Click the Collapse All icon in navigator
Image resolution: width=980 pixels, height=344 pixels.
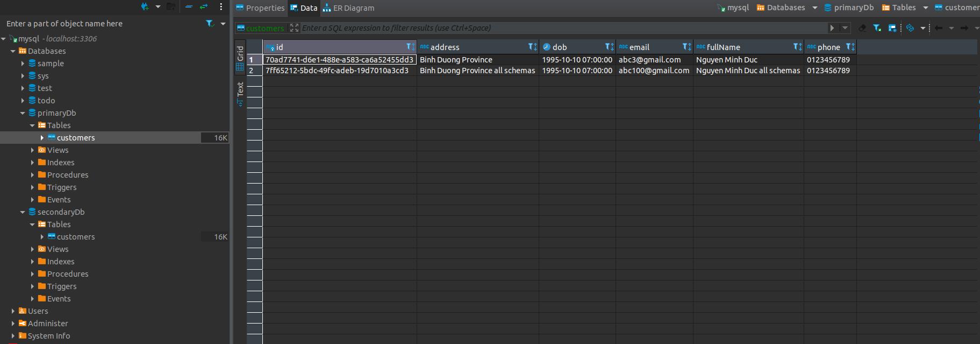189,7
